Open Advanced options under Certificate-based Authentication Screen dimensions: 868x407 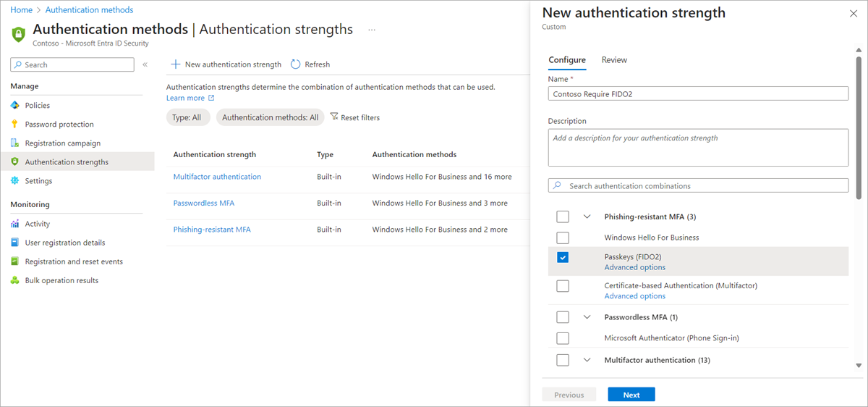635,296
